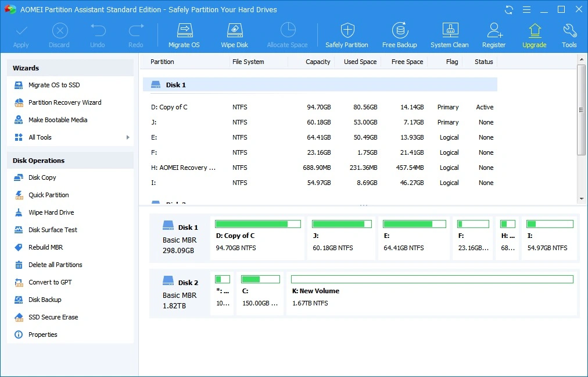Viewport: 588px width, 377px height.
Task: Click D: Copy of C block in disk map
Action: pos(257,238)
